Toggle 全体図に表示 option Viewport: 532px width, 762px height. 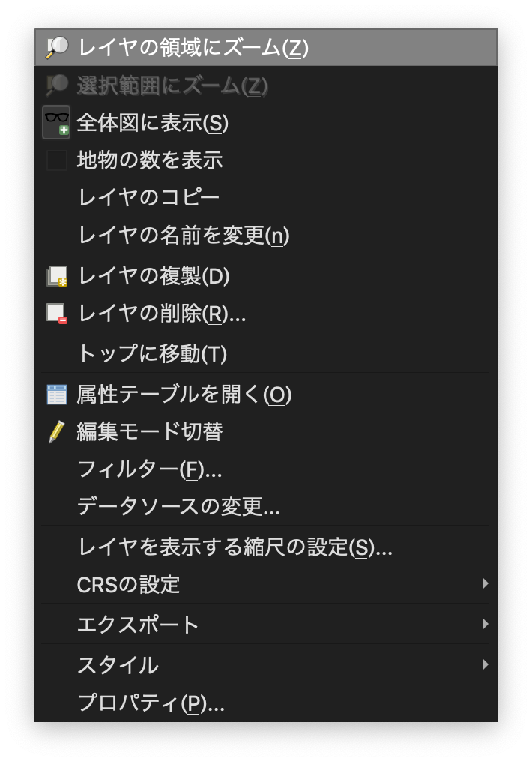click(266, 122)
